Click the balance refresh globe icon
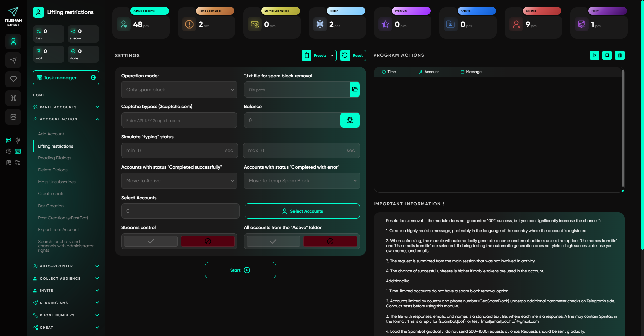This screenshot has height=336, width=644. pos(350,120)
